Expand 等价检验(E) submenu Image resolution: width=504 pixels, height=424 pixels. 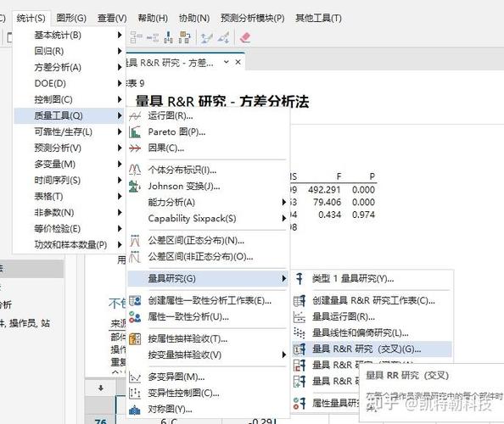pyautogui.click(x=69, y=229)
